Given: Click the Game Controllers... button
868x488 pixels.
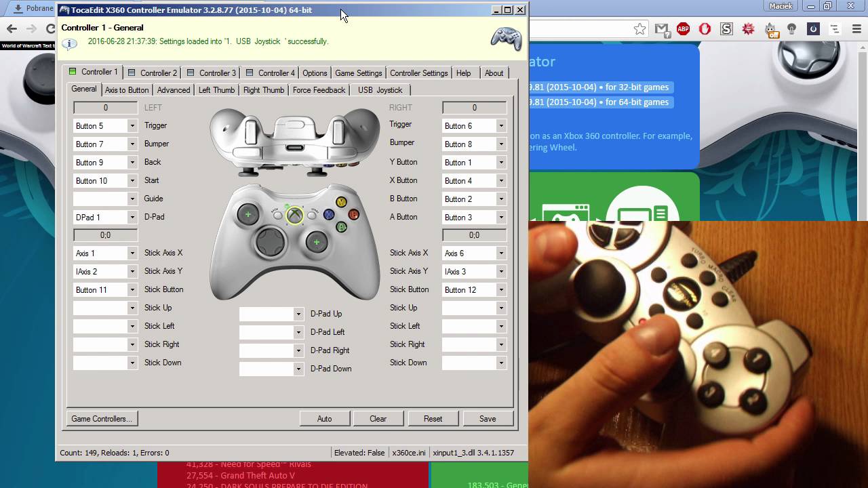Looking at the screenshot, I should click(x=102, y=419).
